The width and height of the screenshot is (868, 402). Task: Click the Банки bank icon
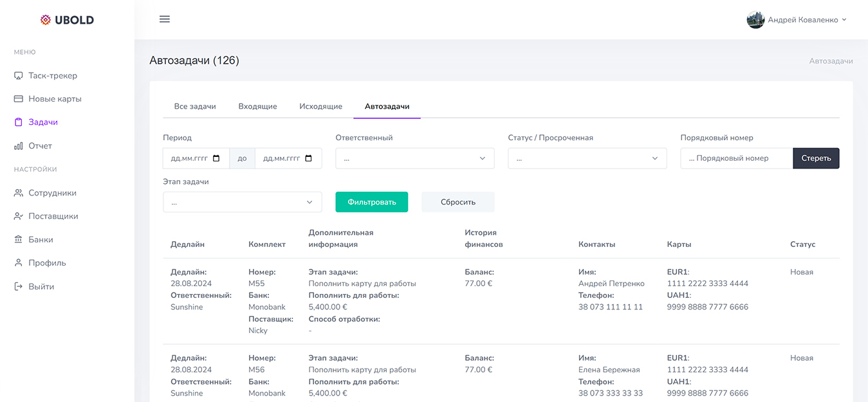point(17,239)
